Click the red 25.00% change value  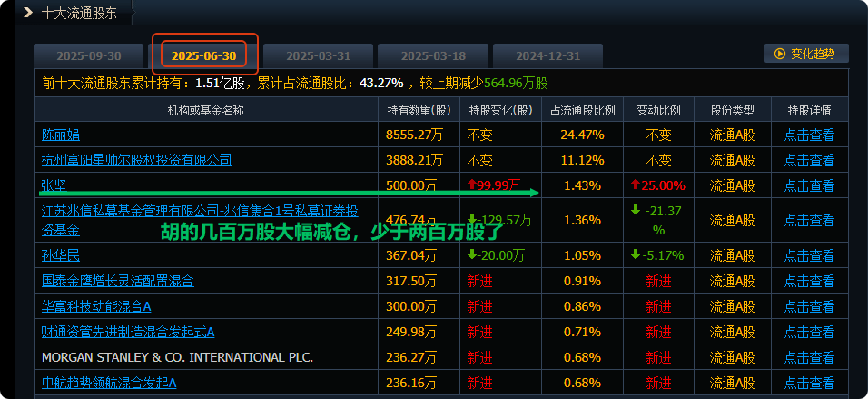pos(658,185)
